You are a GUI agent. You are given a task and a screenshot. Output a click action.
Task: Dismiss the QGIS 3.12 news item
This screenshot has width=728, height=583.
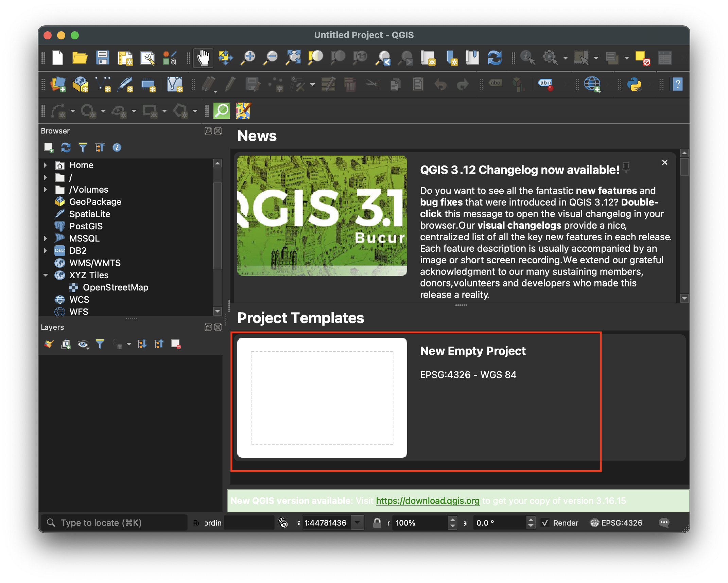click(x=664, y=162)
